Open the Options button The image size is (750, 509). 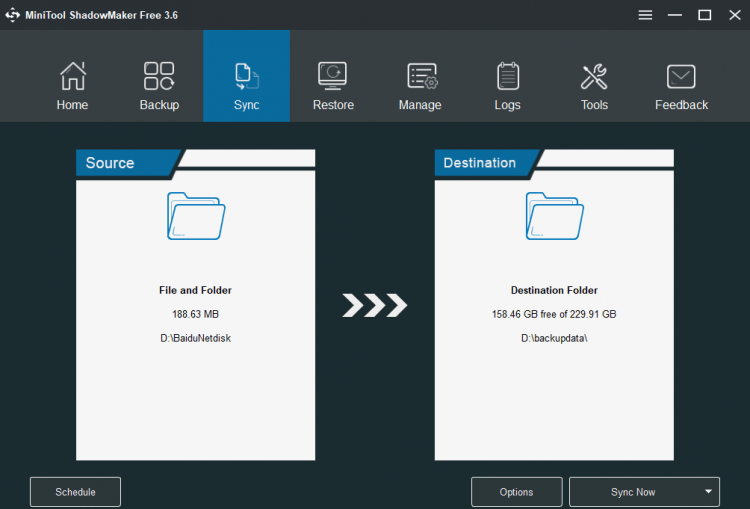pos(516,491)
